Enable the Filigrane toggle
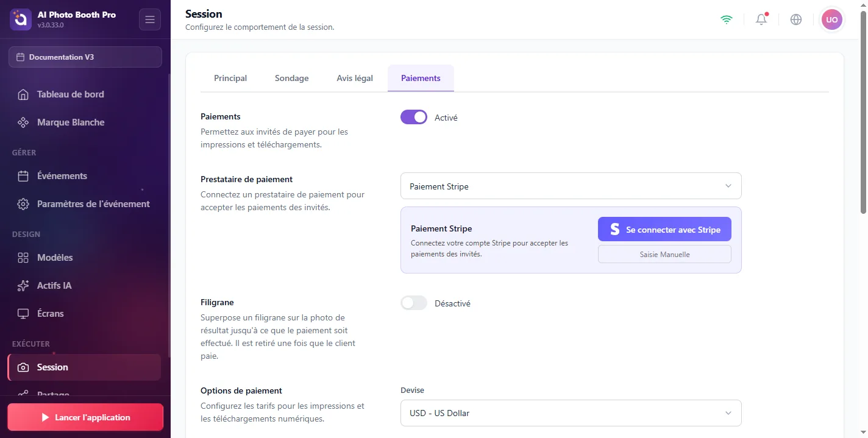This screenshot has width=868, height=438. pyautogui.click(x=414, y=303)
